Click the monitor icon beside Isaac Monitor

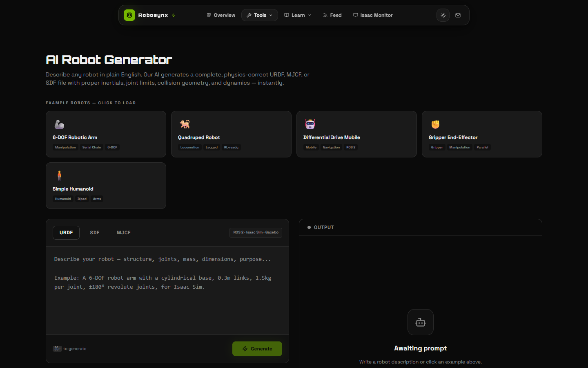point(356,15)
